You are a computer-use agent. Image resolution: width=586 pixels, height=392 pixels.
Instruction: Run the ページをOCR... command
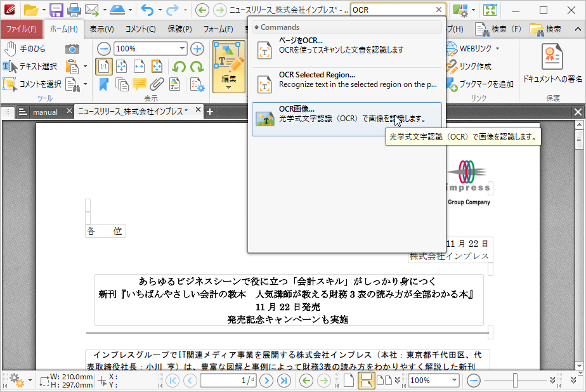click(347, 50)
